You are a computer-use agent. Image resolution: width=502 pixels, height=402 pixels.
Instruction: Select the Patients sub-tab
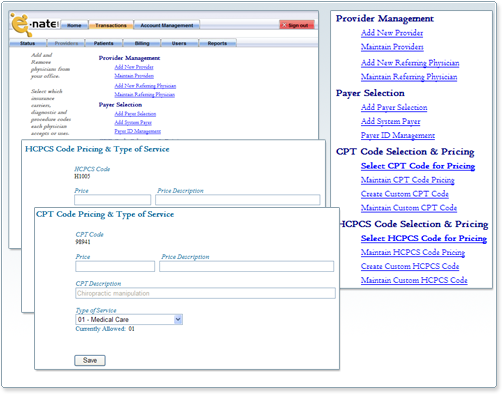[x=104, y=43]
